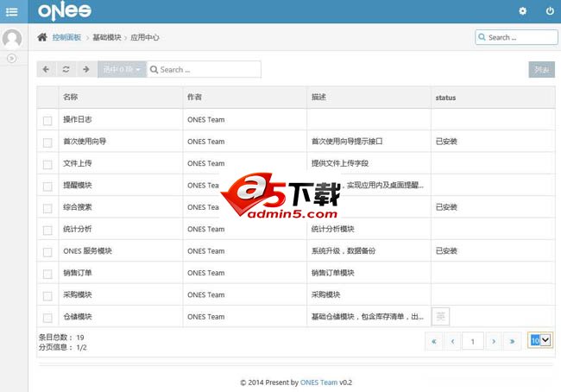Jump to first page of pagination
Screen dimensions: 561x392
click(x=434, y=341)
